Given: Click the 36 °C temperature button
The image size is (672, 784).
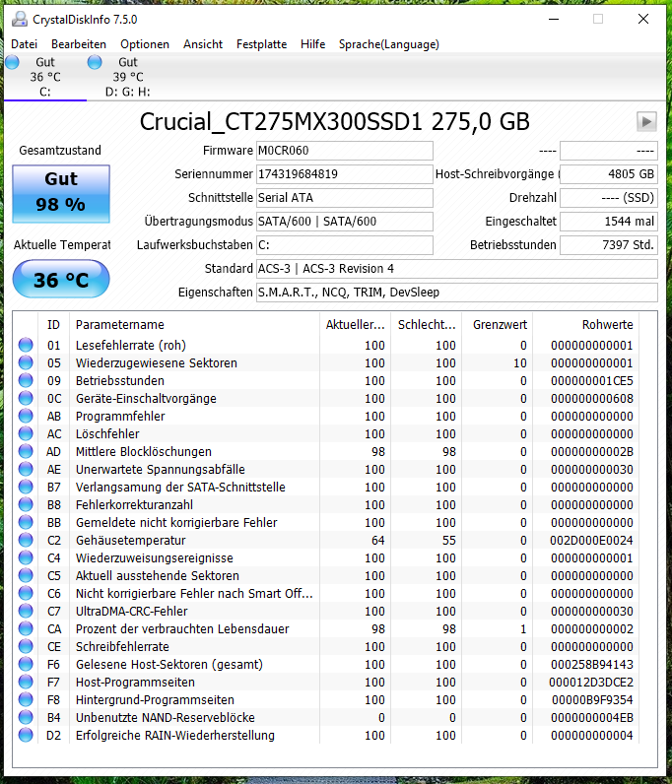Looking at the screenshot, I should [x=61, y=279].
